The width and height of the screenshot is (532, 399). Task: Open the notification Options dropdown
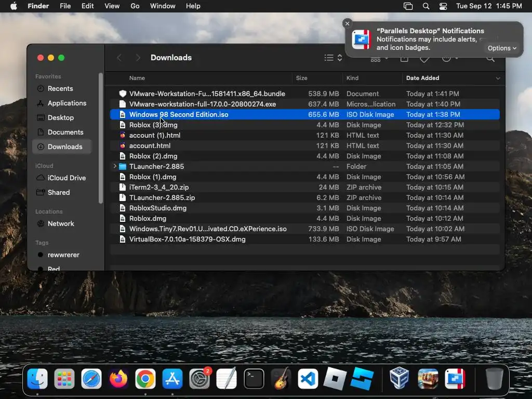click(x=502, y=48)
